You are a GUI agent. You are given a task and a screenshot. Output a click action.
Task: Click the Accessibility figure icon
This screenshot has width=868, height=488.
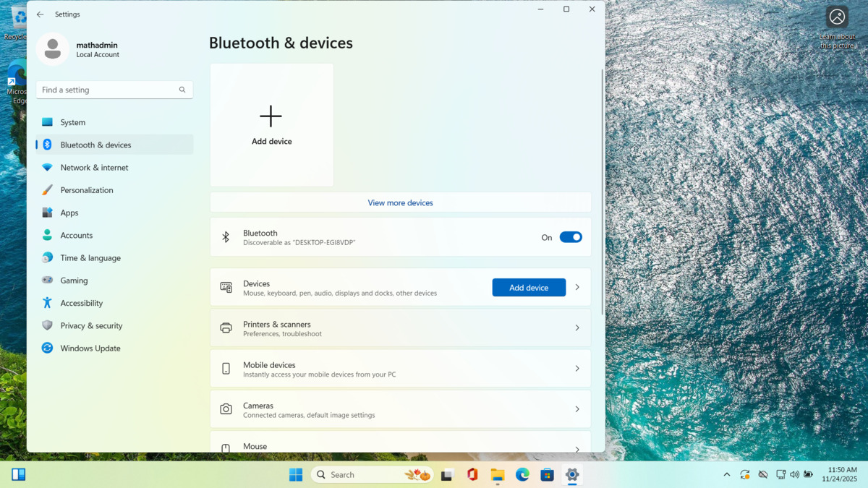coord(47,303)
